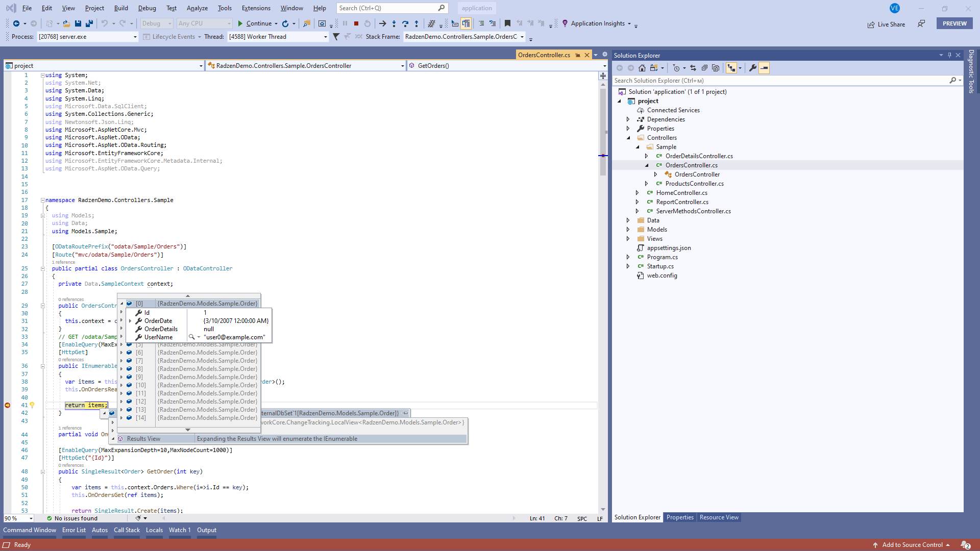The width and height of the screenshot is (980, 551).
Task: Click the Application Insights lightbulb icon
Action: [x=565, y=23]
